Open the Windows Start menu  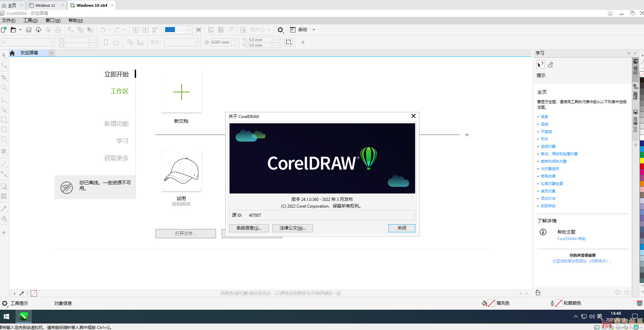(6, 316)
